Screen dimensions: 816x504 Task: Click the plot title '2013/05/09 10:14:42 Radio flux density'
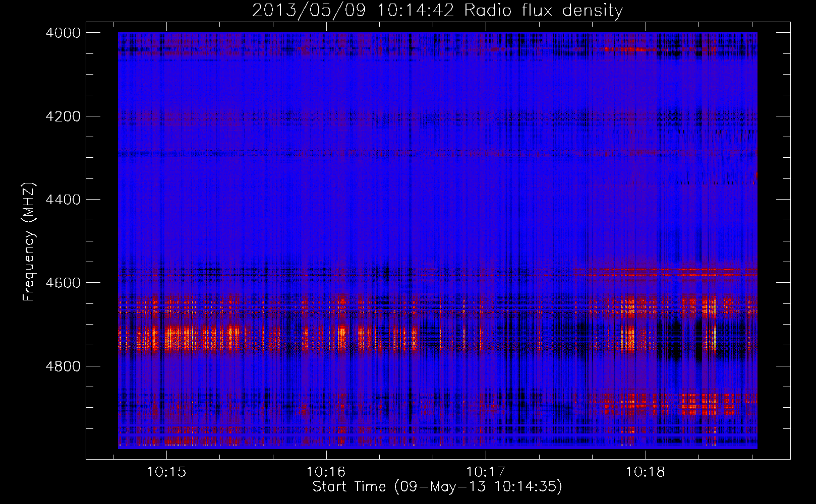click(x=437, y=10)
